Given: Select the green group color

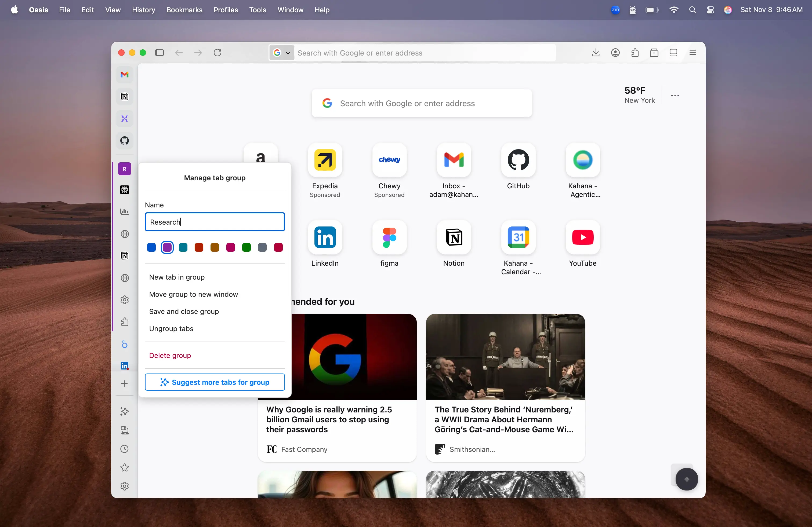Looking at the screenshot, I should point(246,247).
